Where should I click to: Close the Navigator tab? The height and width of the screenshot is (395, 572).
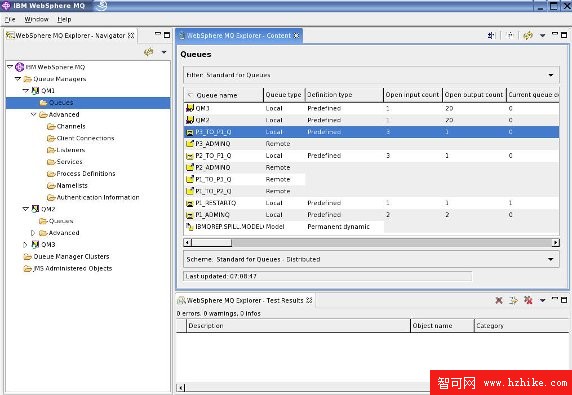[131, 35]
